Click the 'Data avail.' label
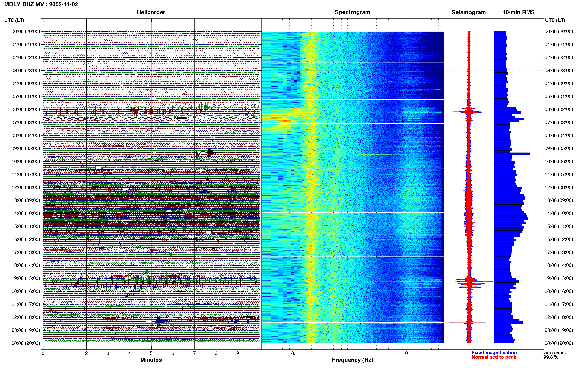 pos(554,352)
